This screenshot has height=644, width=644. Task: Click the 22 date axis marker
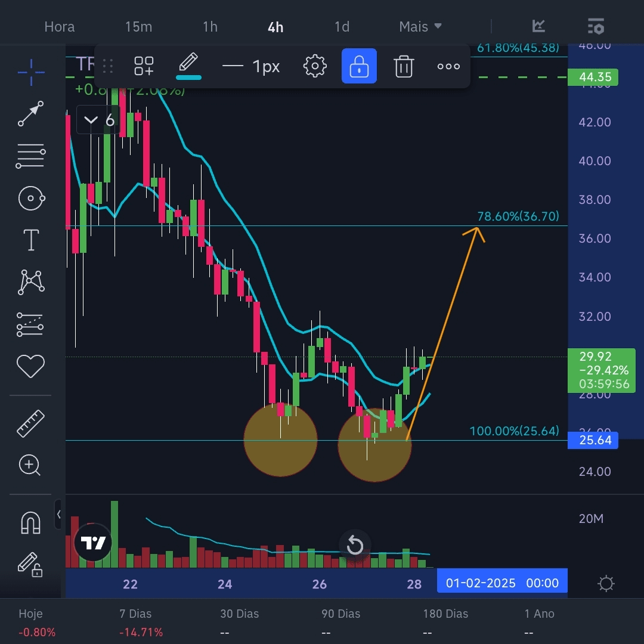pyautogui.click(x=130, y=584)
